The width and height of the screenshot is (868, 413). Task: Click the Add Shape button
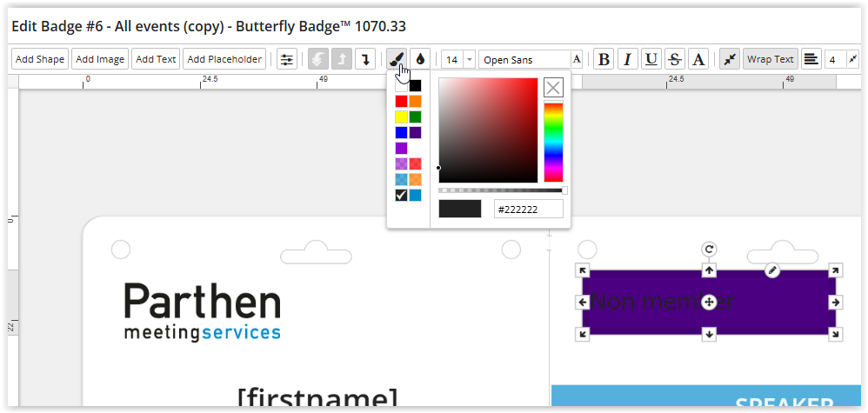click(40, 59)
